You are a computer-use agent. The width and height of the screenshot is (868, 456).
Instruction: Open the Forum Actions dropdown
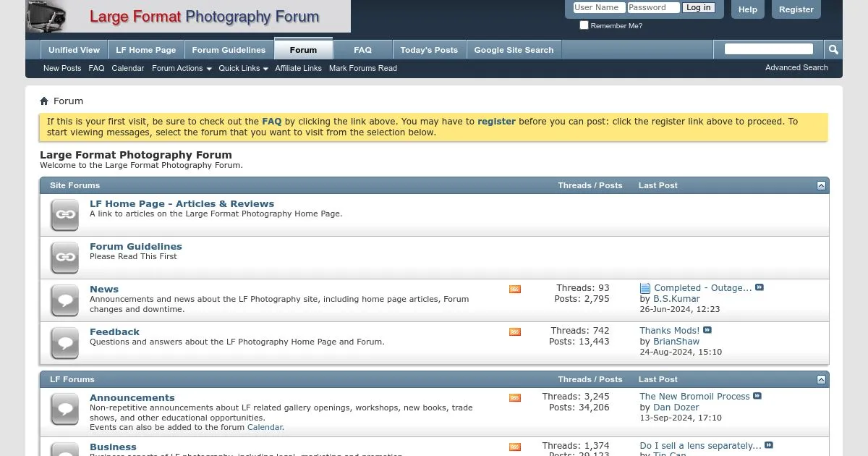[182, 69]
